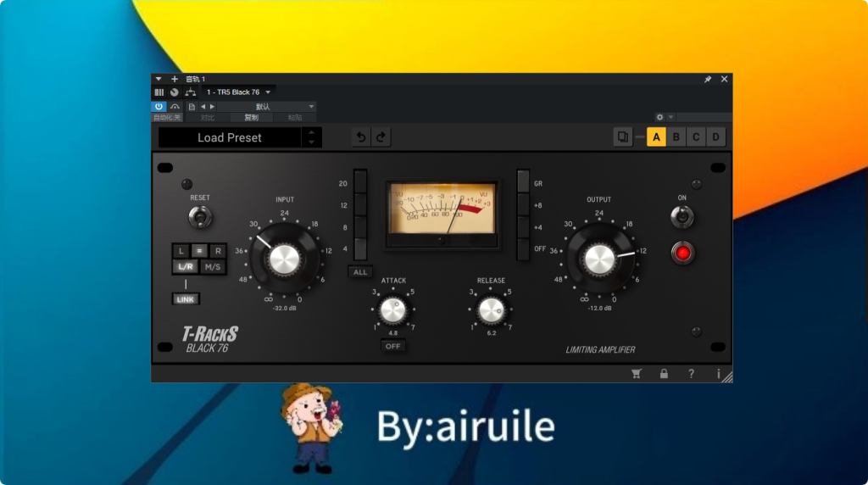Select preset slot D
Viewport: 868px width, 485px height.
715,137
